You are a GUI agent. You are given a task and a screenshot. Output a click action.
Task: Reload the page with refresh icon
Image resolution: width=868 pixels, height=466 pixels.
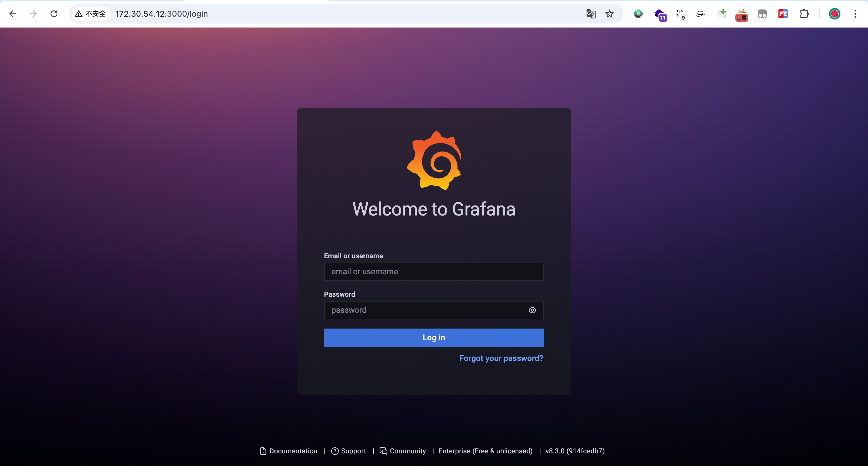[x=54, y=14]
